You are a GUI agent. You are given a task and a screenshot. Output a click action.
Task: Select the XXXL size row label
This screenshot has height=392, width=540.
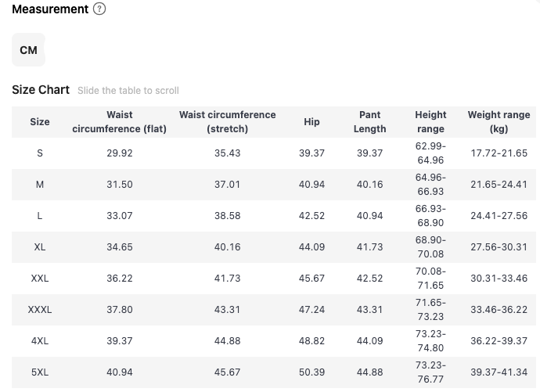[40, 310]
